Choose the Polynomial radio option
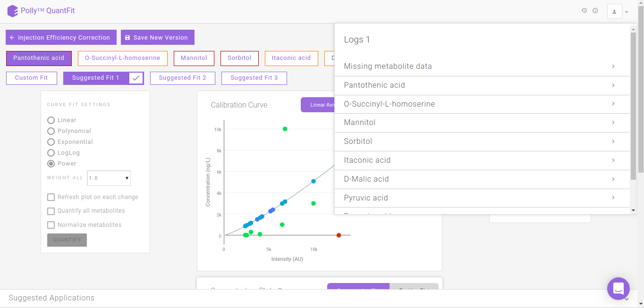Viewport: 644px width, 308px height. click(51, 131)
